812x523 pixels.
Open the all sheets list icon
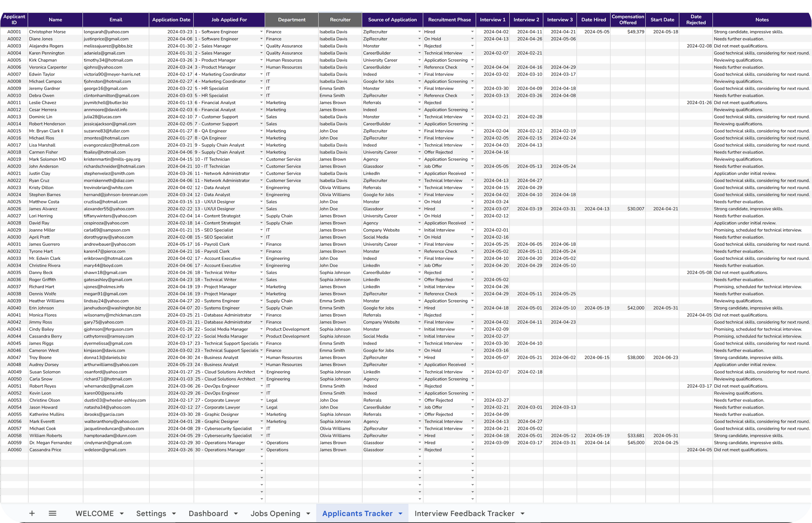[x=52, y=513]
